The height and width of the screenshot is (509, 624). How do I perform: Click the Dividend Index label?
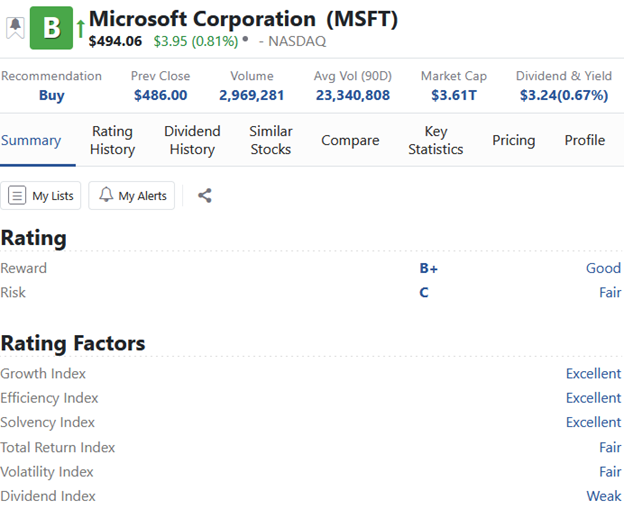48,496
